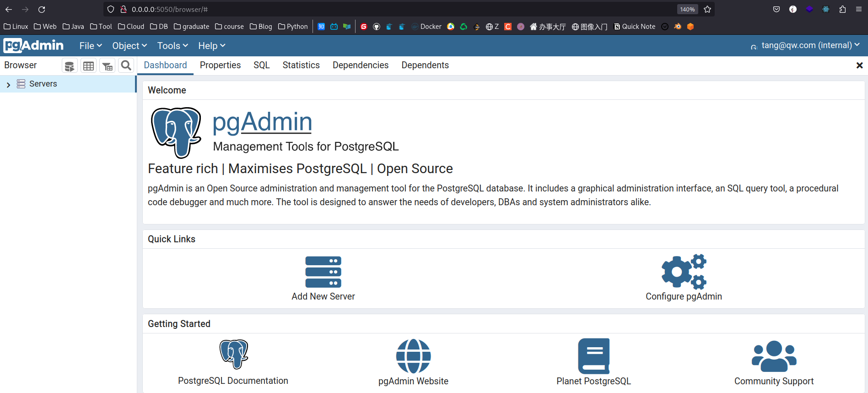Click the browser back arrow
Viewport: 868px width, 393px height.
9,9
